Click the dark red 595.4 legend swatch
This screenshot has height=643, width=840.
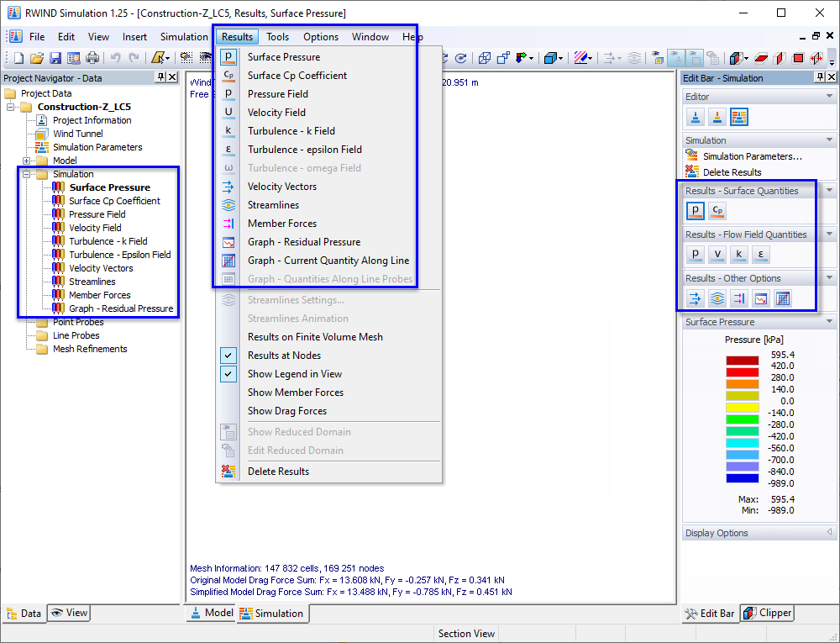(x=742, y=360)
